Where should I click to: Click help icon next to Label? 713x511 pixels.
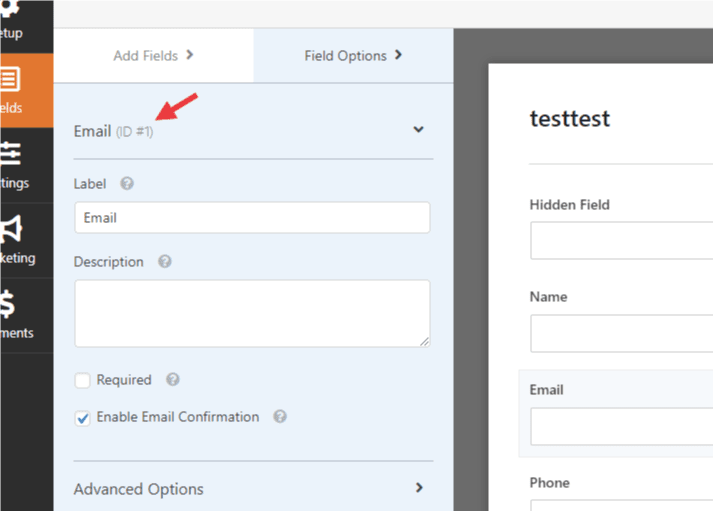(127, 184)
